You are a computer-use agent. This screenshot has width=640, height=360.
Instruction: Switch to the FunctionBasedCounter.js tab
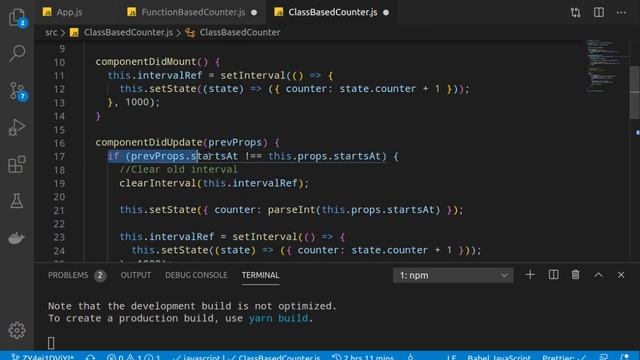click(193, 12)
